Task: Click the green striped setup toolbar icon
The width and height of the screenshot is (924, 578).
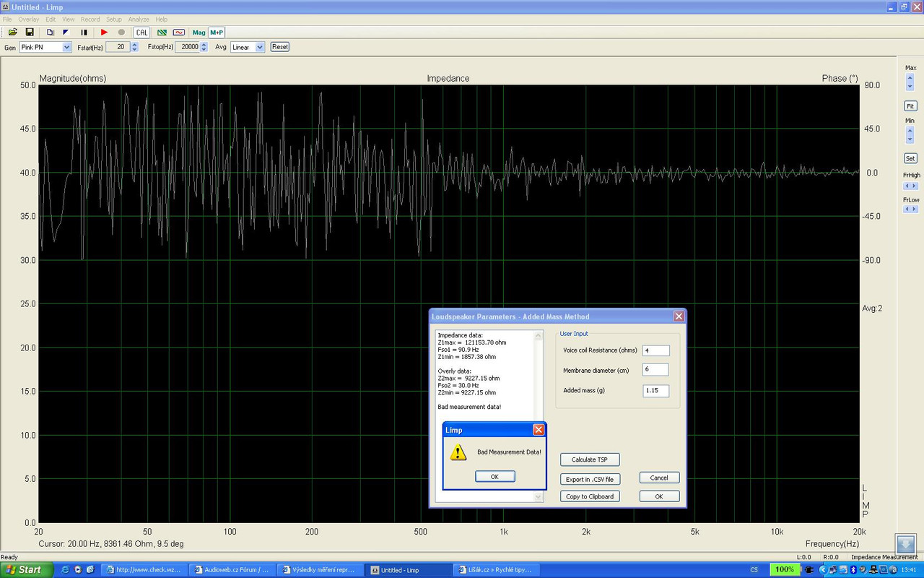Action: [x=162, y=32]
